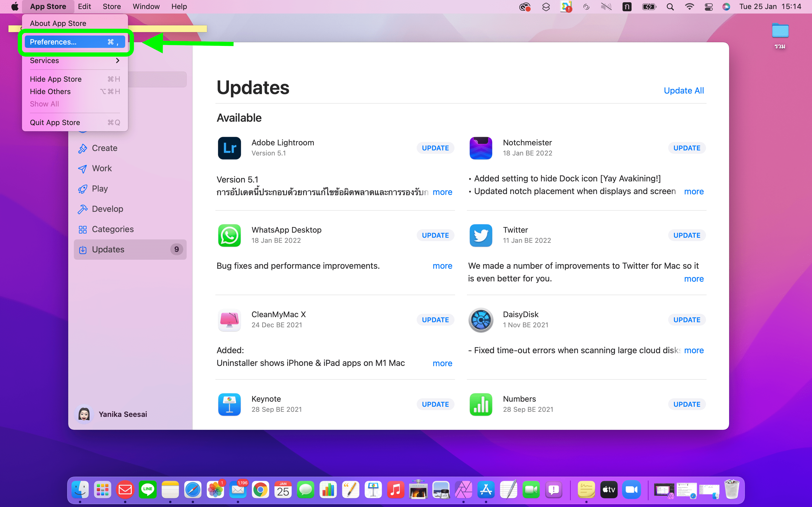Click Update All link
Viewport: 812px width, 507px height.
(x=683, y=90)
